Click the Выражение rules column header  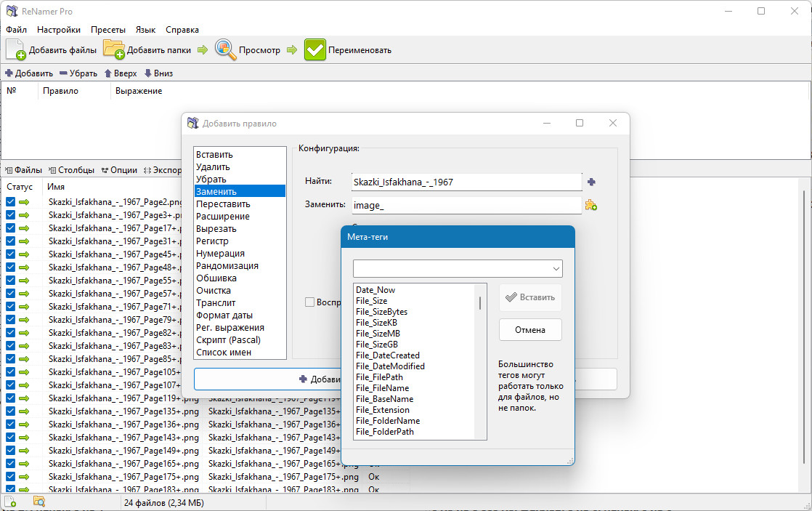pos(139,91)
